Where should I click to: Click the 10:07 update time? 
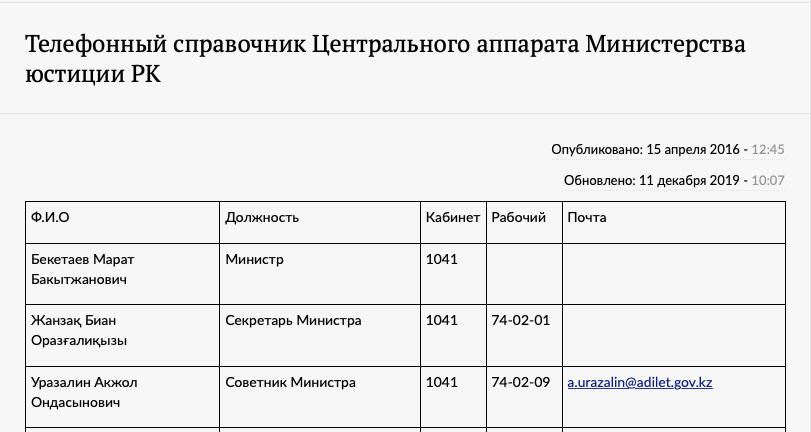tap(768, 181)
